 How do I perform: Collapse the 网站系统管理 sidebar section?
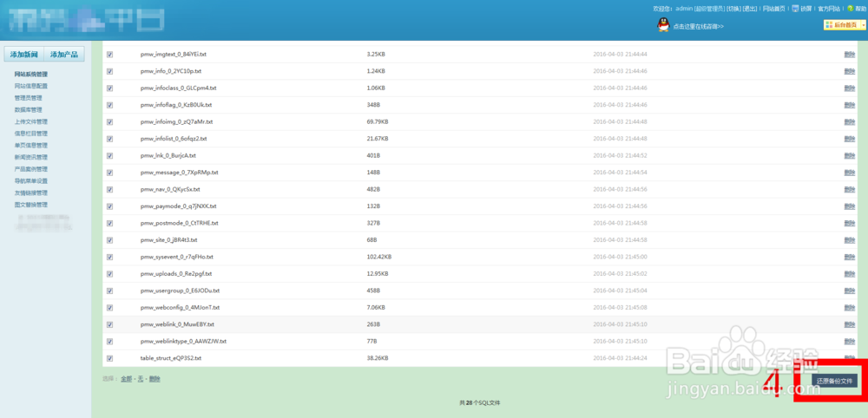[31, 74]
